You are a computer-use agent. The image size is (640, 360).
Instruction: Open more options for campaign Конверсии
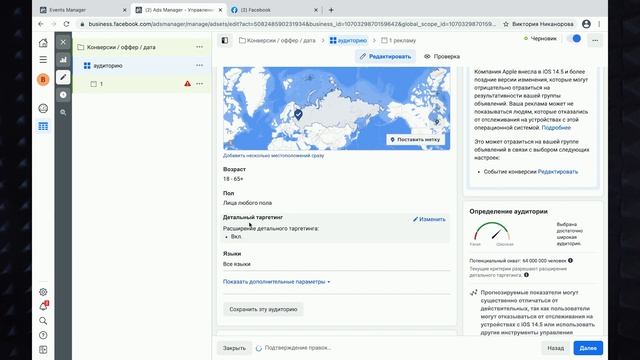pyautogui.click(x=199, y=47)
